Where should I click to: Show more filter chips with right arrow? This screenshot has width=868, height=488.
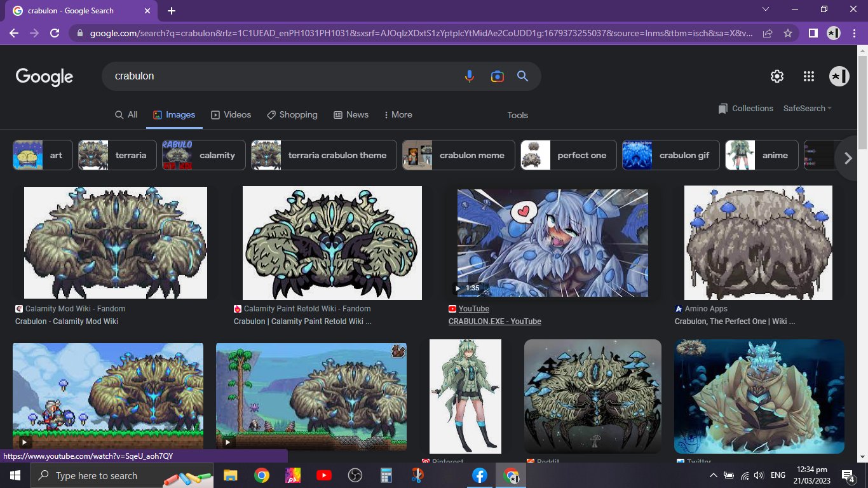click(x=848, y=158)
